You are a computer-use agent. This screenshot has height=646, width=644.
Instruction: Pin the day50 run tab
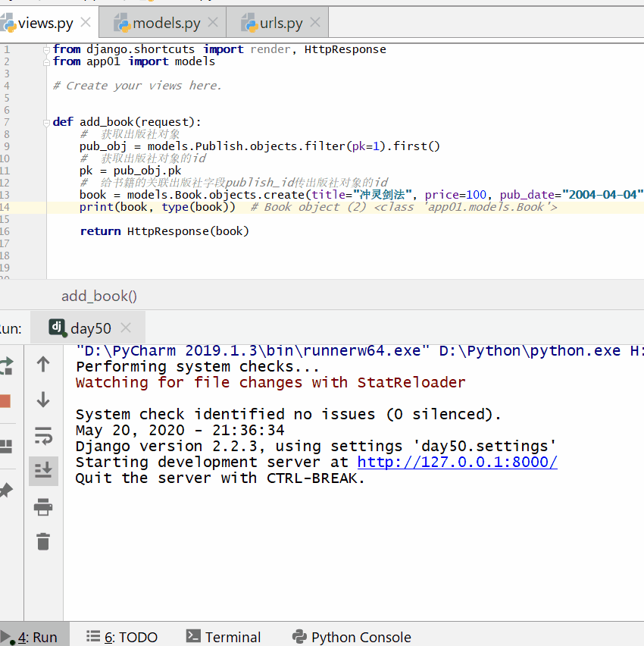pos(5,491)
